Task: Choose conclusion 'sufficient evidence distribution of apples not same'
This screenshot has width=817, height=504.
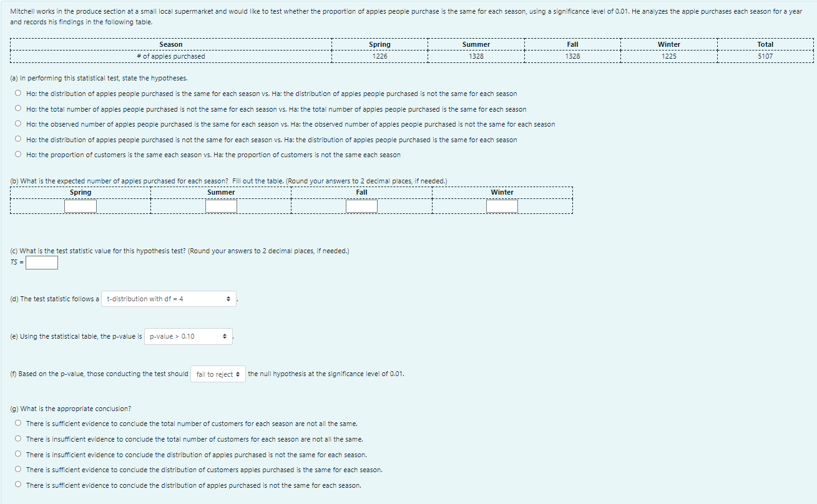Action: 19,485
